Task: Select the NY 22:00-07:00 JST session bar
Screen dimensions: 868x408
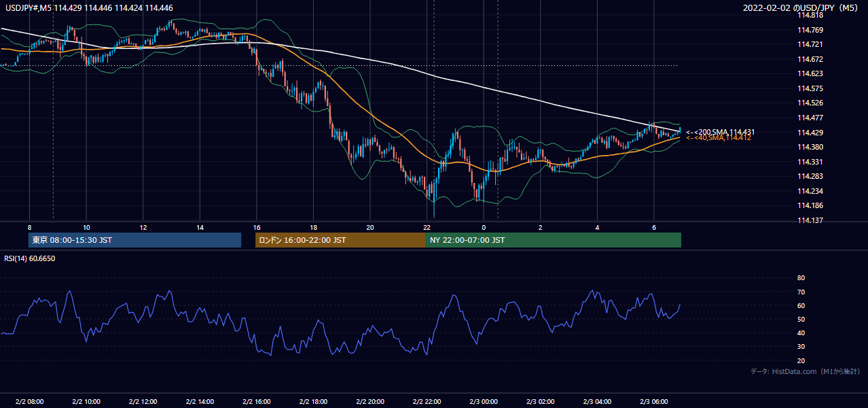Action: tap(554, 240)
